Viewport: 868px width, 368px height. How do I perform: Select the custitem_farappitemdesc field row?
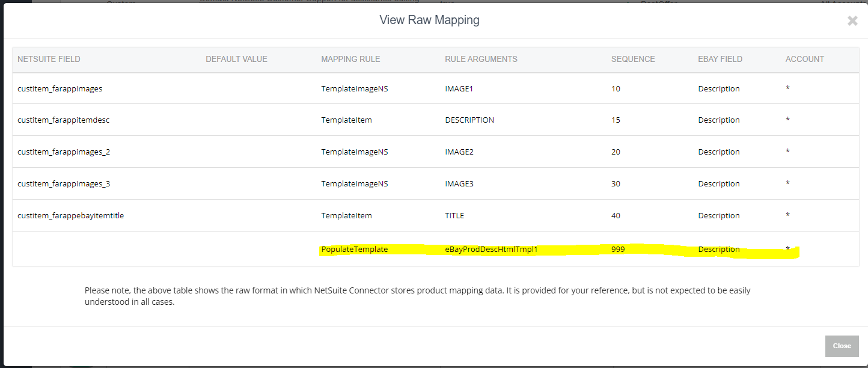click(62, 120)
